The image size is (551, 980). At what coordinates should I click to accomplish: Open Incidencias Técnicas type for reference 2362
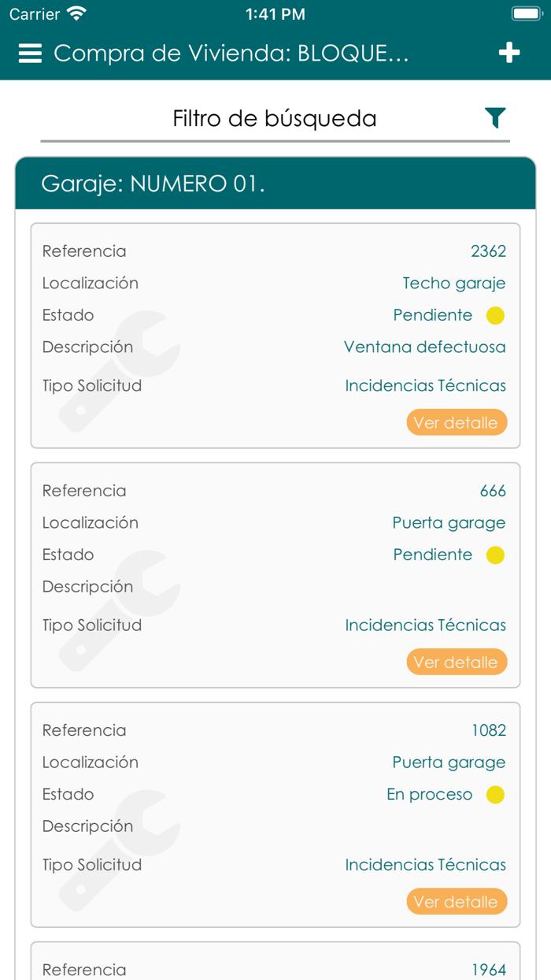(x=425, y=386)
